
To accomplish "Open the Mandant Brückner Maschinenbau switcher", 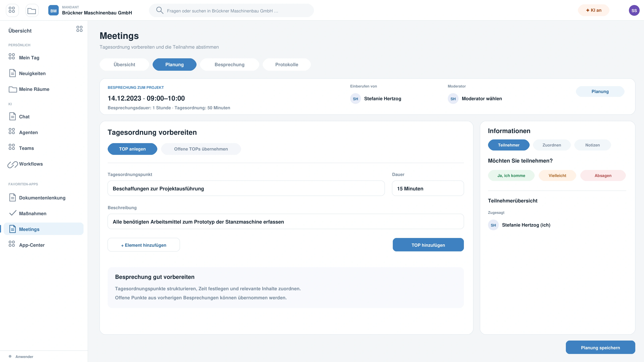I will (x=90, y=11).
